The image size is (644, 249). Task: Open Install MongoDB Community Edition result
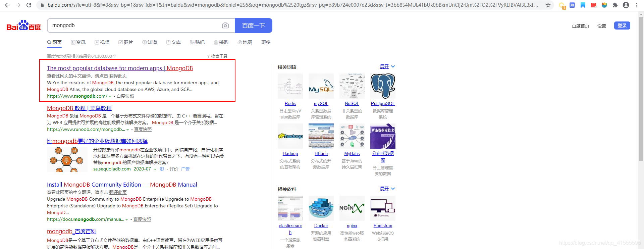point(122,185)
